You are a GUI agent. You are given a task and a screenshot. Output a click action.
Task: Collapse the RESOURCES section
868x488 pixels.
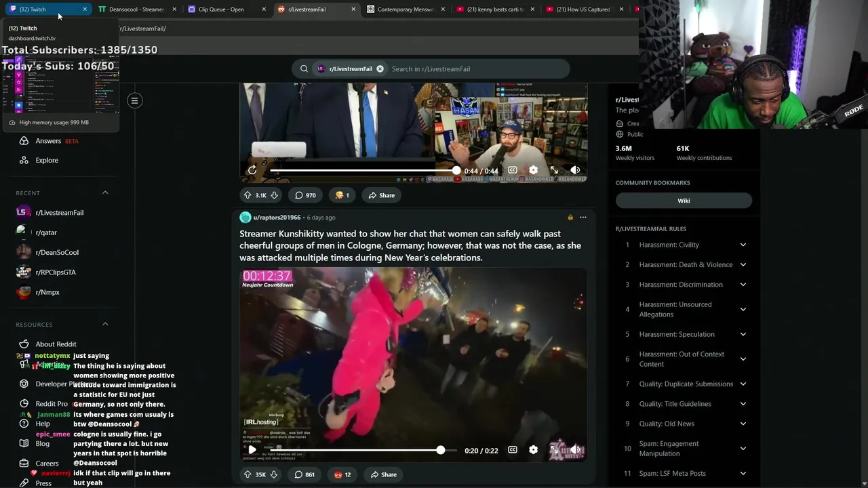coord(105,325)
